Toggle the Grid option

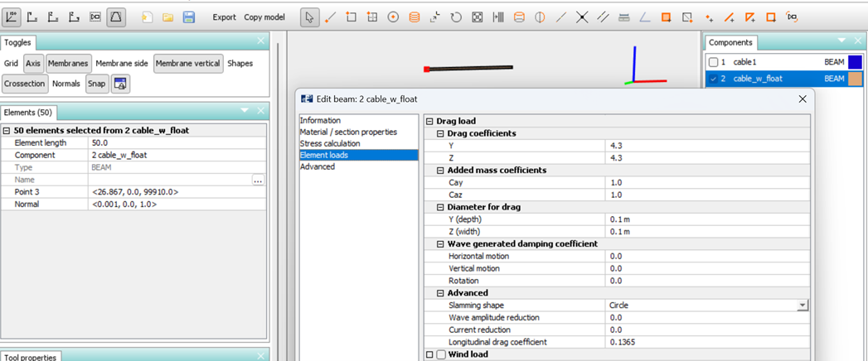point(11,64)
